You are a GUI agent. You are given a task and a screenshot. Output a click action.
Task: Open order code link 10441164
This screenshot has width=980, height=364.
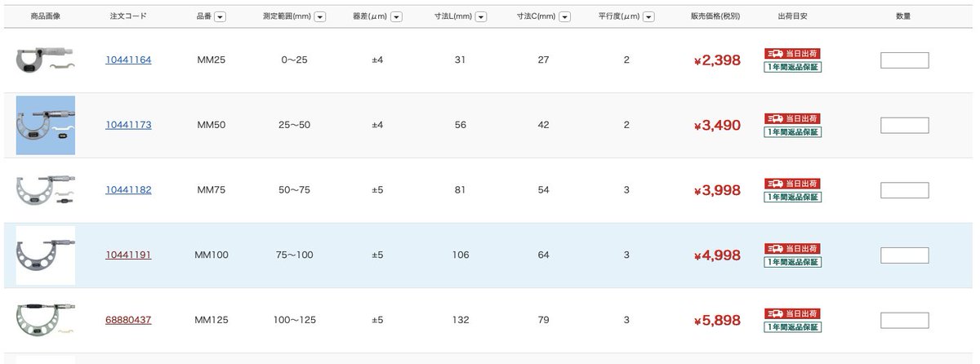pyautogui.click(x=128, y=60)
